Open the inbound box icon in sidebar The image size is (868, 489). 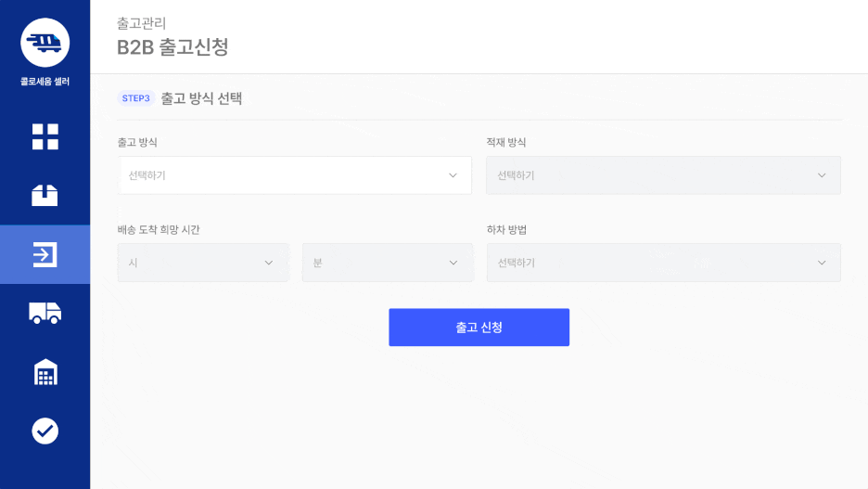45,196
